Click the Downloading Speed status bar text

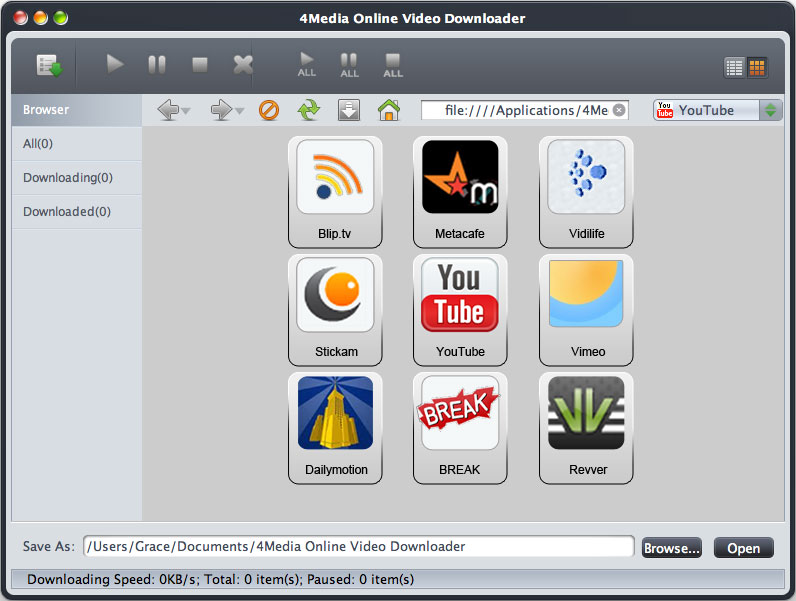tap(220, 579)
